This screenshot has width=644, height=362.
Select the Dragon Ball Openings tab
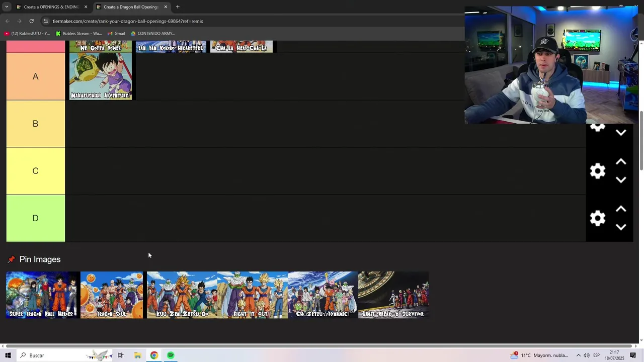pyautogui.click(x=131, y=7)
